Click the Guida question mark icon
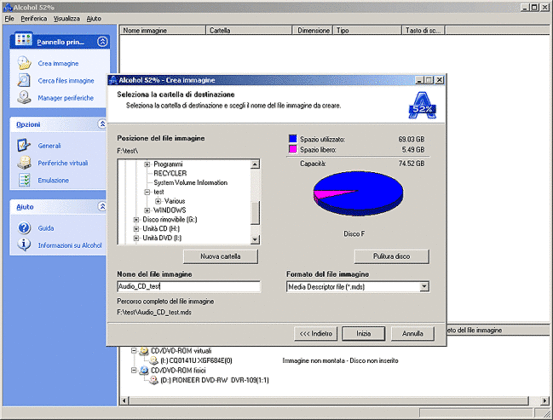The width and height of the screenshot is (553, 420). 24,228
